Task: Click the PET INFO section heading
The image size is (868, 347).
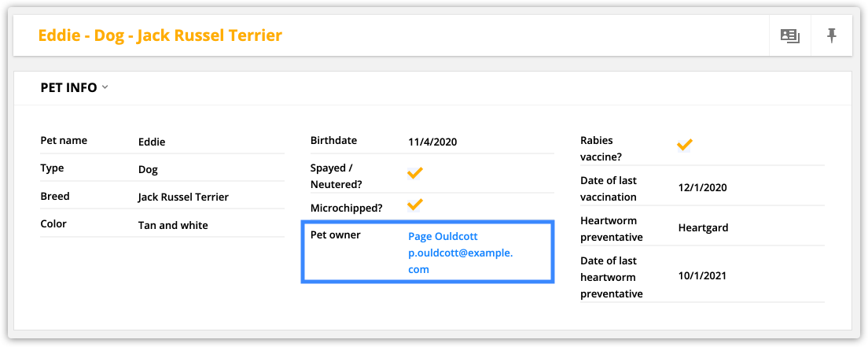Action: coord(68,87)
